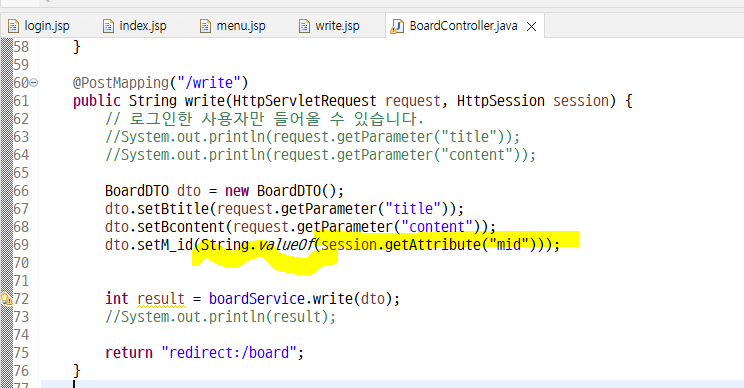This screenshot has height=388, width=744.
Task: Click the login.jsp file icon
Action: (14, 26)
